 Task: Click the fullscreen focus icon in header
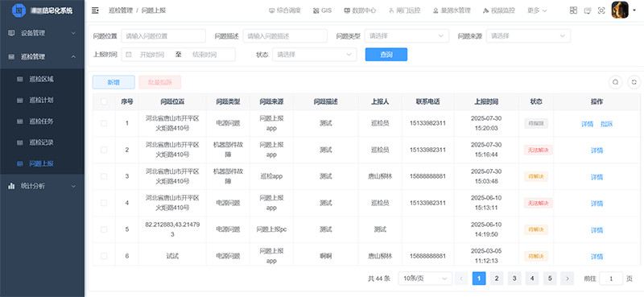click(601, 10)
